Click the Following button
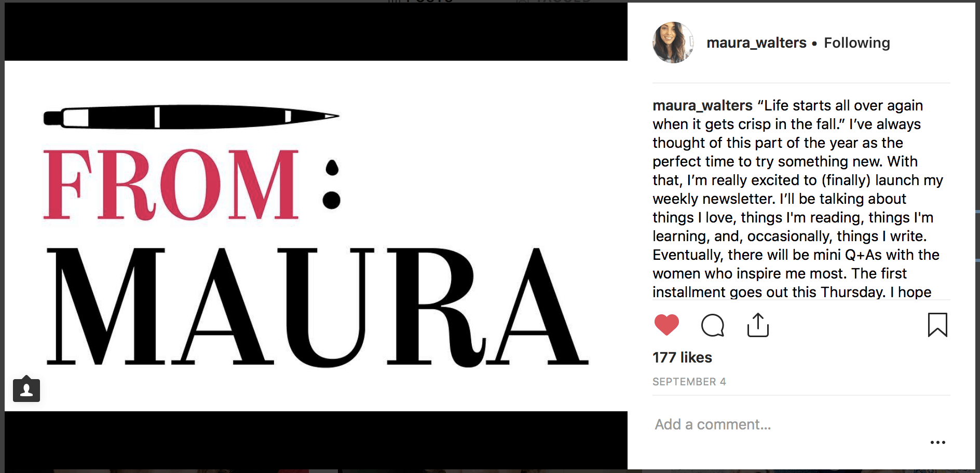 pyautogui.click(x=856, y=43)
